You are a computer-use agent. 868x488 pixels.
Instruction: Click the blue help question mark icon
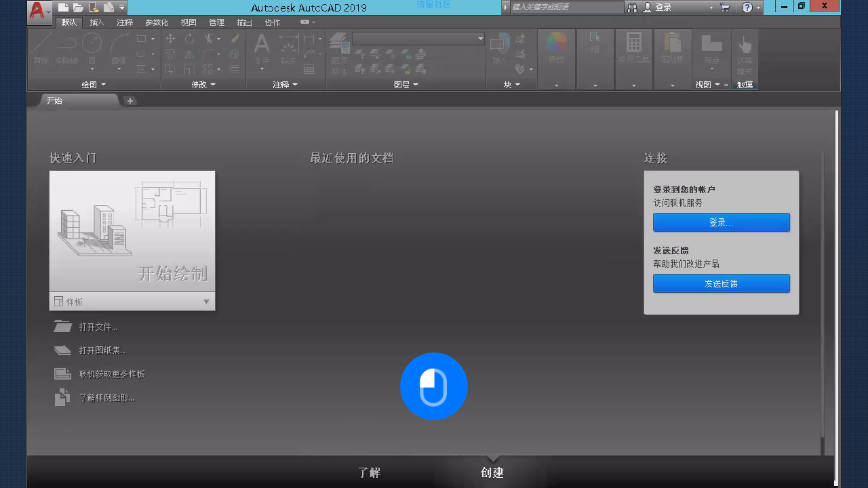[747, 7]
